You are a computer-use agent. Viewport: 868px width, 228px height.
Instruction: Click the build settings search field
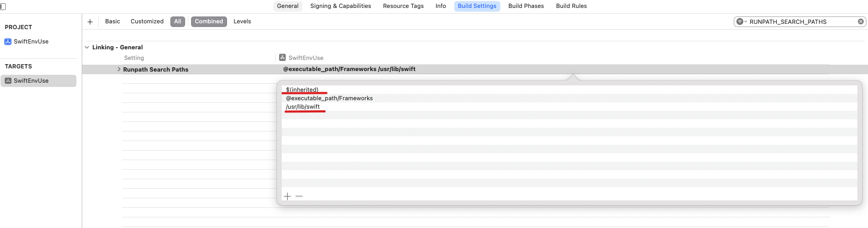[x=801, y=22]
